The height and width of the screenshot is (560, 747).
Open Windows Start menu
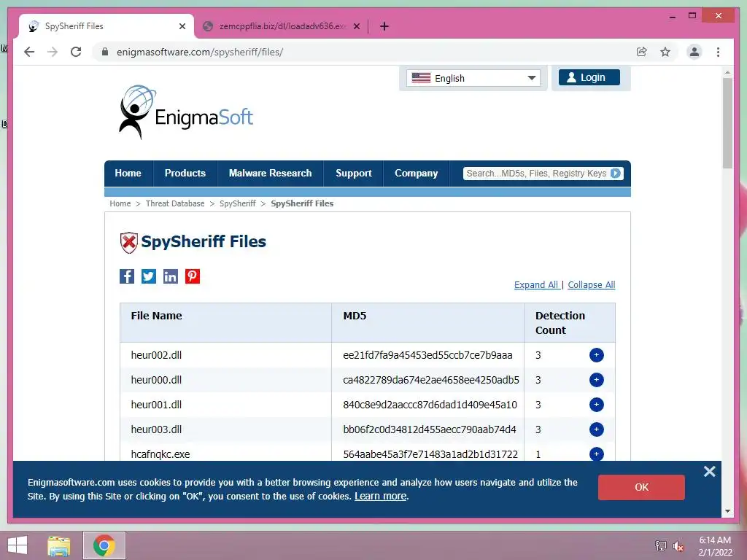(18, 545)
